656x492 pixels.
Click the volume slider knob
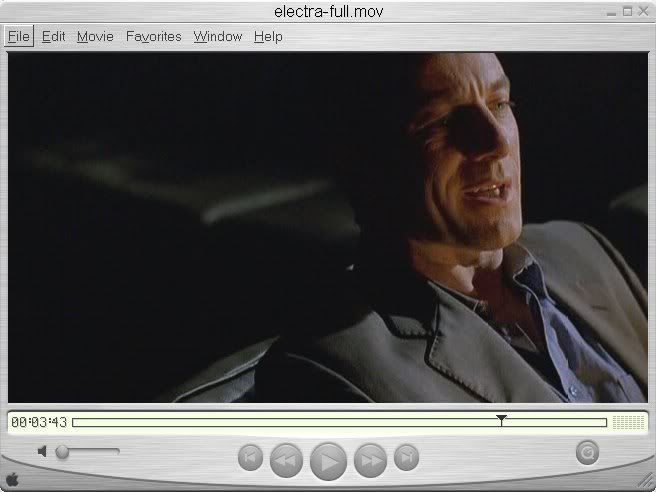click(x=62, y=451)
